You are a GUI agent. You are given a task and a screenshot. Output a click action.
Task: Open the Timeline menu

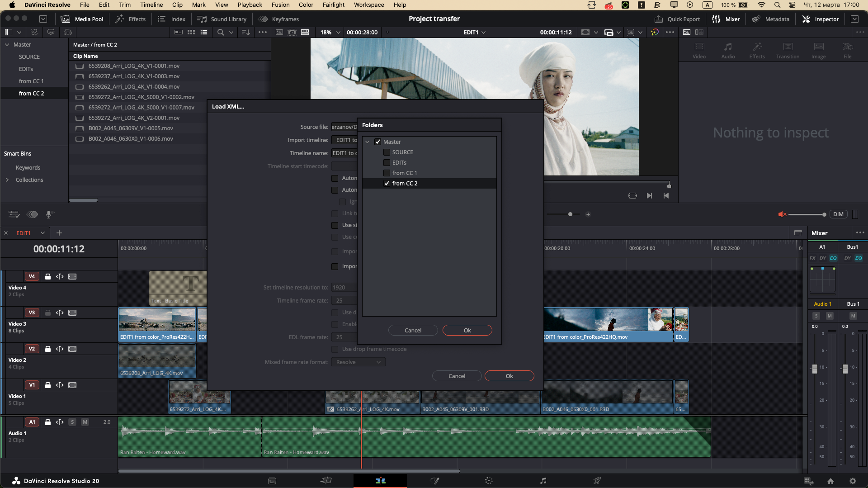point(151,5)
